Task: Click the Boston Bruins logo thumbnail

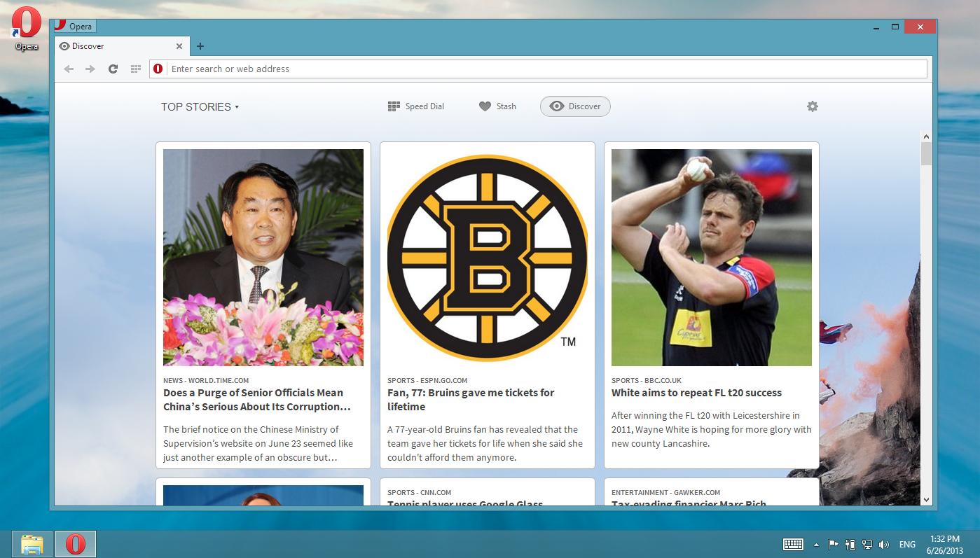Action: pos(488,257)
